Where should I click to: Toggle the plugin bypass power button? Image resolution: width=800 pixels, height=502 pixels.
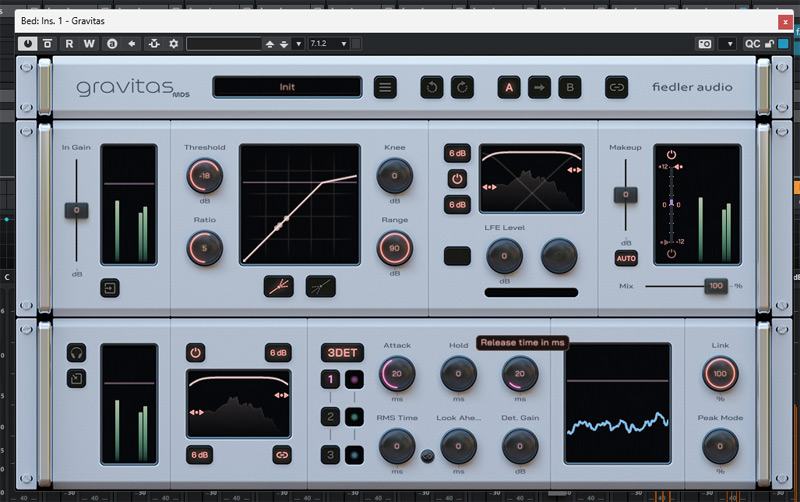tap(25, 44)
